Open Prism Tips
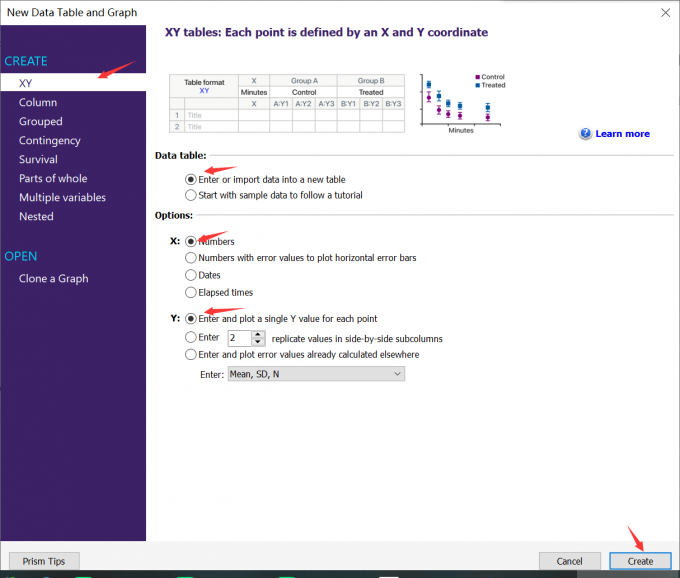 [x=44, y=561]
